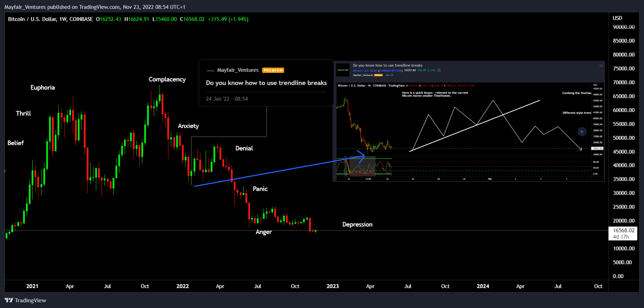Click the close value C16568.02
Viewport: 644px width, 308px height.
point(192,19)
